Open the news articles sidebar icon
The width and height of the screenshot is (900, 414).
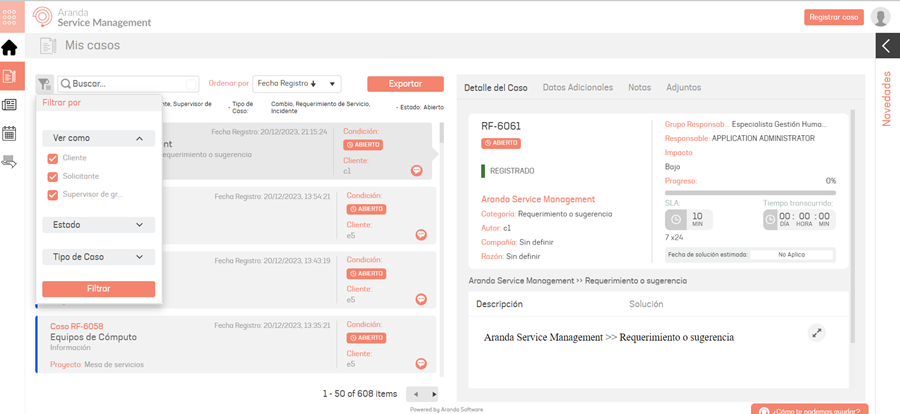(10, 105)
